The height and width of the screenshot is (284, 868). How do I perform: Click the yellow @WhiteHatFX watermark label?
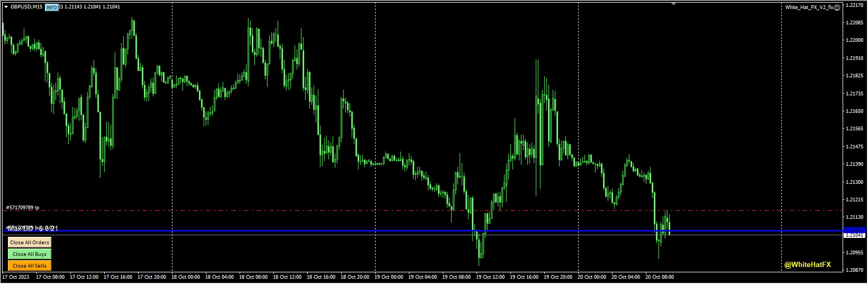point(807,264)
